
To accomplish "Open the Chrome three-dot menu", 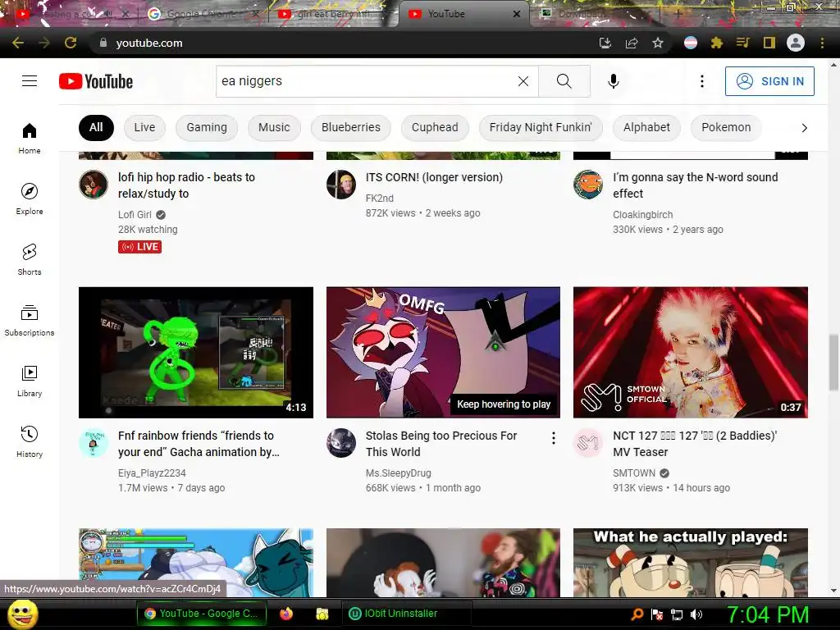I will click(x=822, y=43).
